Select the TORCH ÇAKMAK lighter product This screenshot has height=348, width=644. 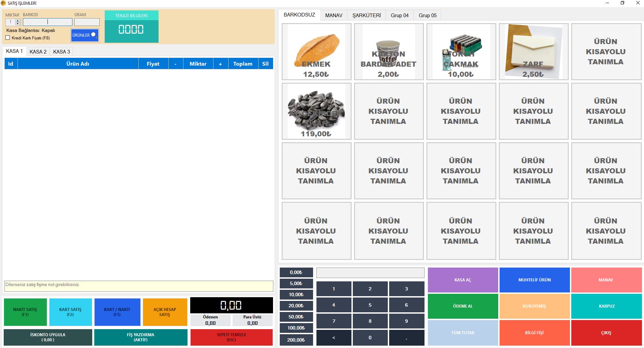coord(461,51)
